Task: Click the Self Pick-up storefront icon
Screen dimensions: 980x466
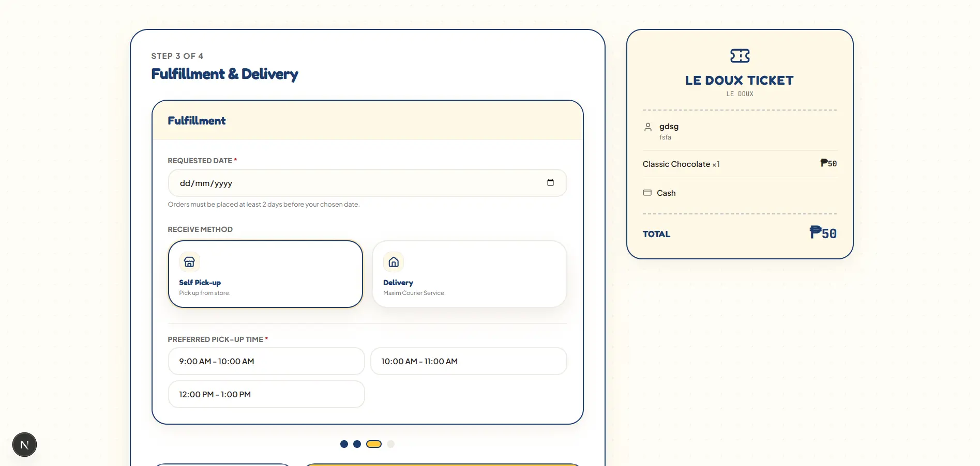Action: tap(189, 262)
